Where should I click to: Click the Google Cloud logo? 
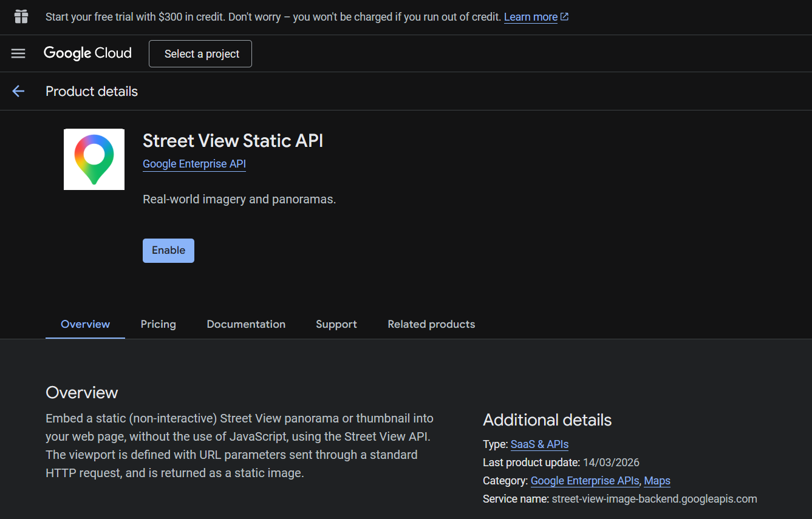(87, 53)
